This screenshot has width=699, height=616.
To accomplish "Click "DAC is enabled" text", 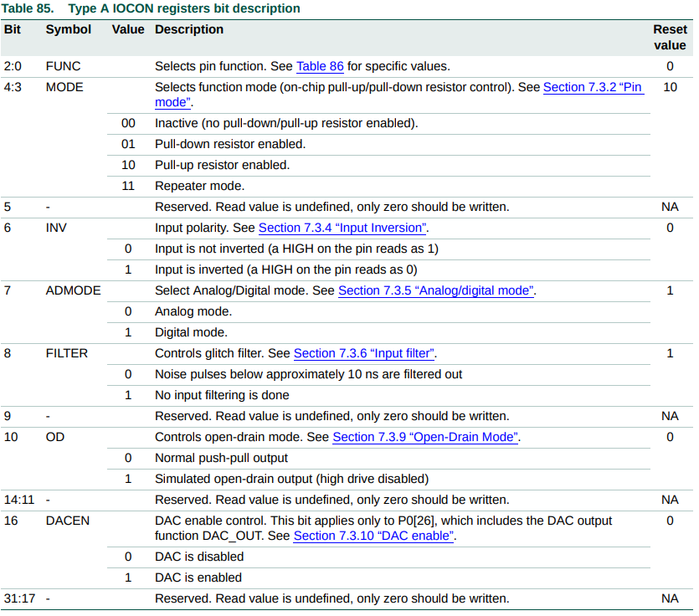I will click(198, 578).
